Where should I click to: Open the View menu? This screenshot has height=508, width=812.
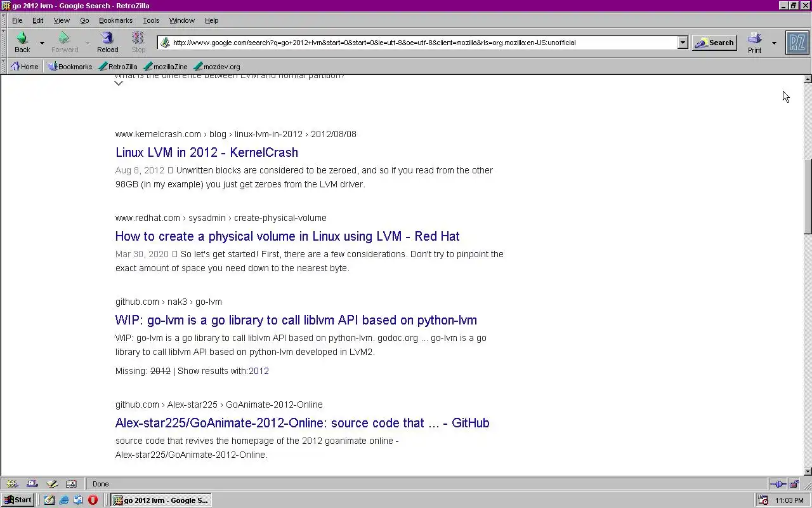tap(62, 20)
